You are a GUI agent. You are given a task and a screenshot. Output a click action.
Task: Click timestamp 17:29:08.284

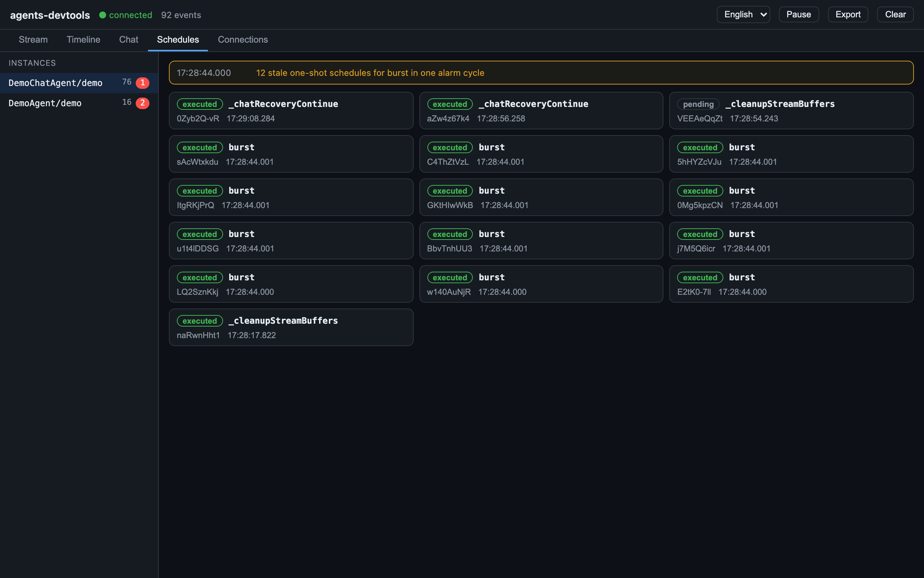(251, 118)
